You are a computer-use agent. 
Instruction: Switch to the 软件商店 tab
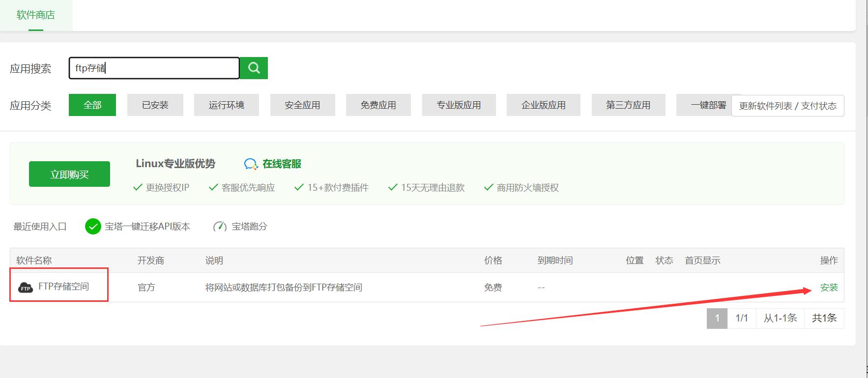36,15
